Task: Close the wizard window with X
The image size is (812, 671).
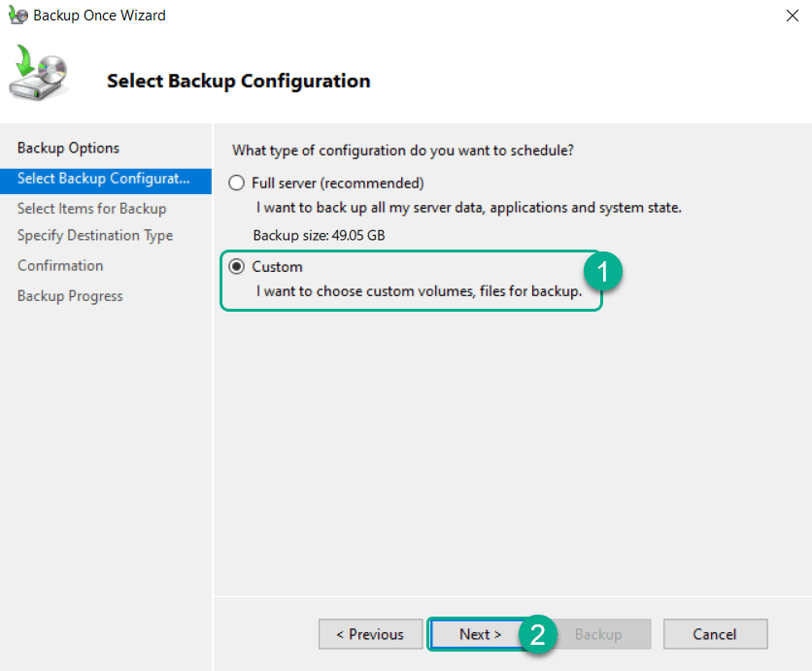Action: pos(793,16)
